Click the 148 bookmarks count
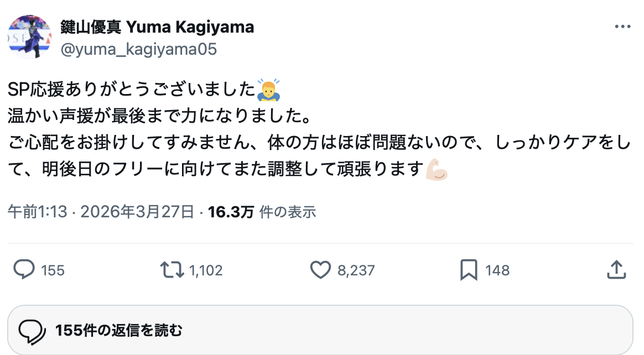The height and width of the screenshot is (355, 644). [497, 270]
